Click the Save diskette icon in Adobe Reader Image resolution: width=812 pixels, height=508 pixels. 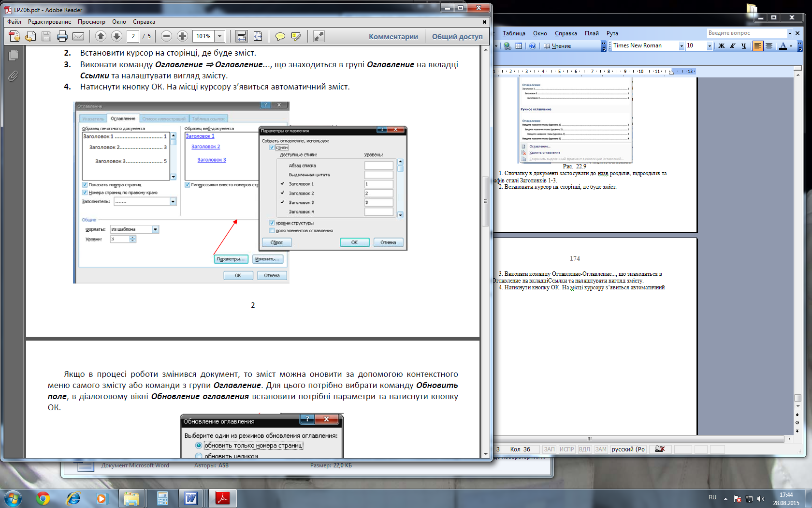click(46, 36)
